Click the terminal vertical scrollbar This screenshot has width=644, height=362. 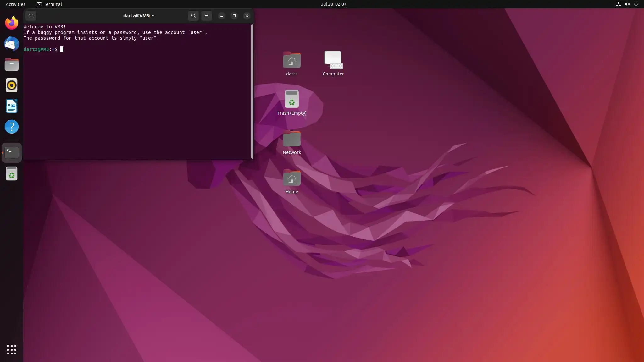[x=252, y=91]
